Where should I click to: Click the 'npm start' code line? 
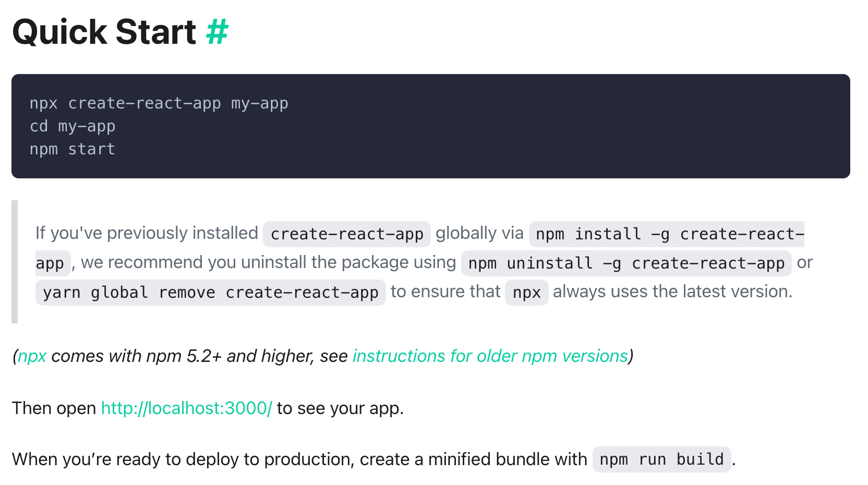pos(73,149)
